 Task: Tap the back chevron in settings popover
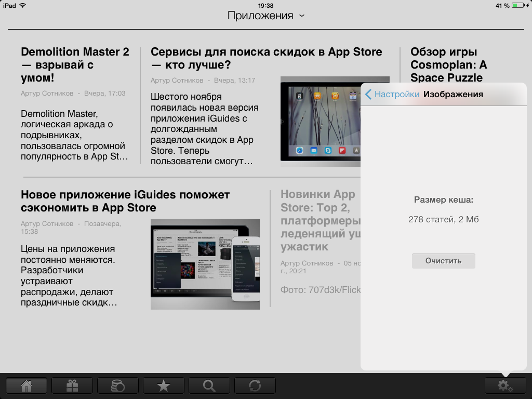tap(368, 94)
